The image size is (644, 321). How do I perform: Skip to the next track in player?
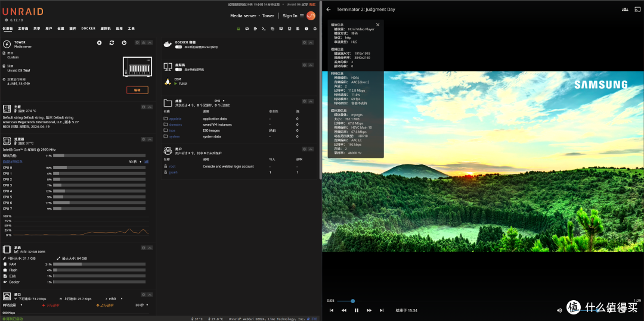(382, 310)
